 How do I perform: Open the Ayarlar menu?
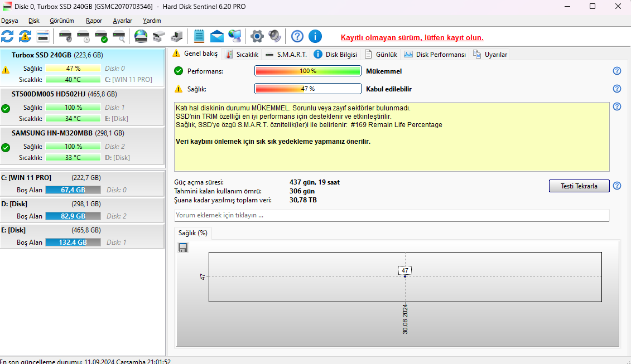(x=122, y=21)
